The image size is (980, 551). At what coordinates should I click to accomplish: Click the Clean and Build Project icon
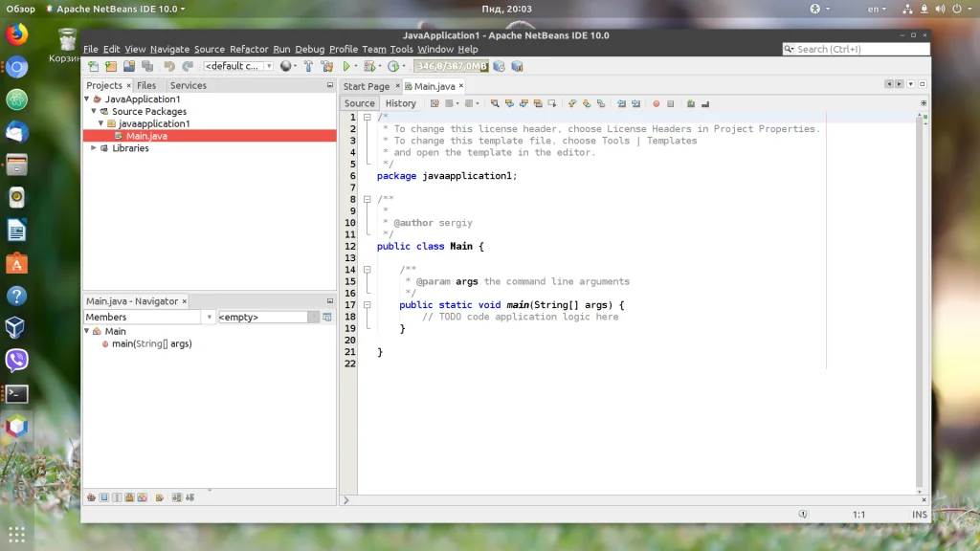(326, 66)
